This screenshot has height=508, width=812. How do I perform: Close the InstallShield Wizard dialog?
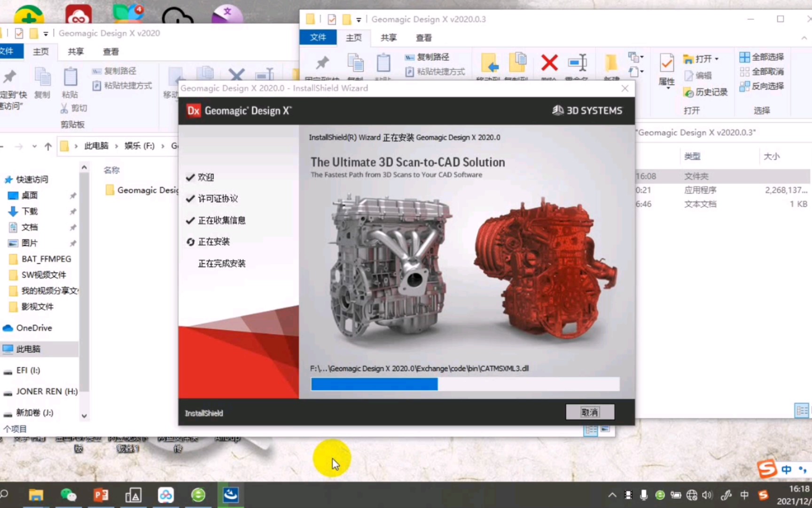click(625, 88)
